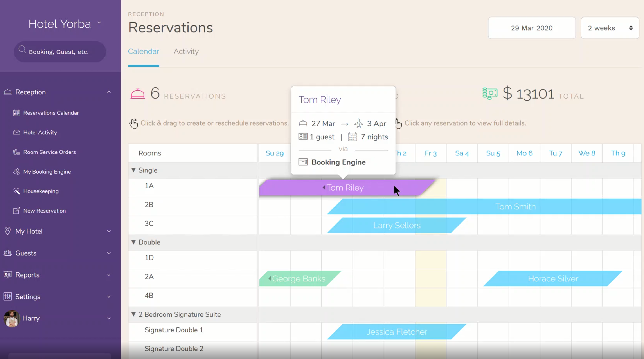Open the 29 Mar 2020 date picker
Image resolution: width=644 pixels, height=359 pixels.
532,28
